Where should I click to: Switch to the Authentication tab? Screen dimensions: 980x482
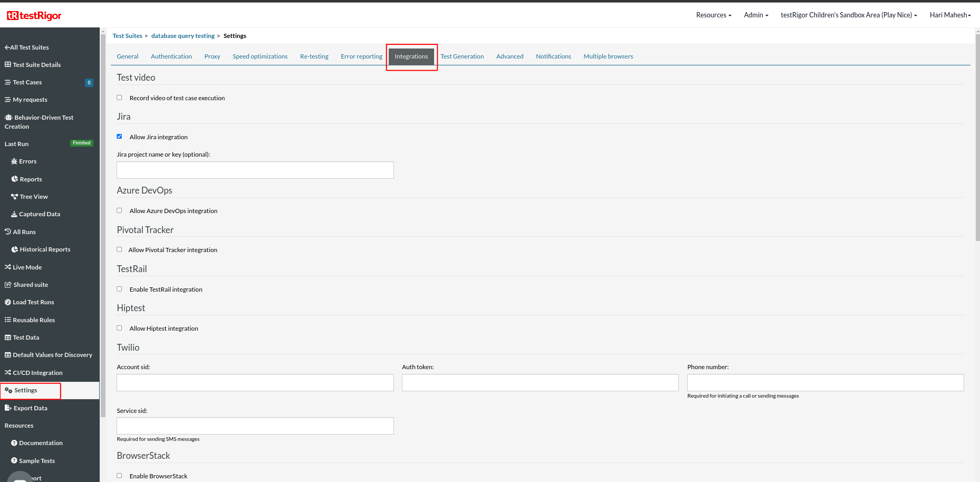[x=171, y=56]
